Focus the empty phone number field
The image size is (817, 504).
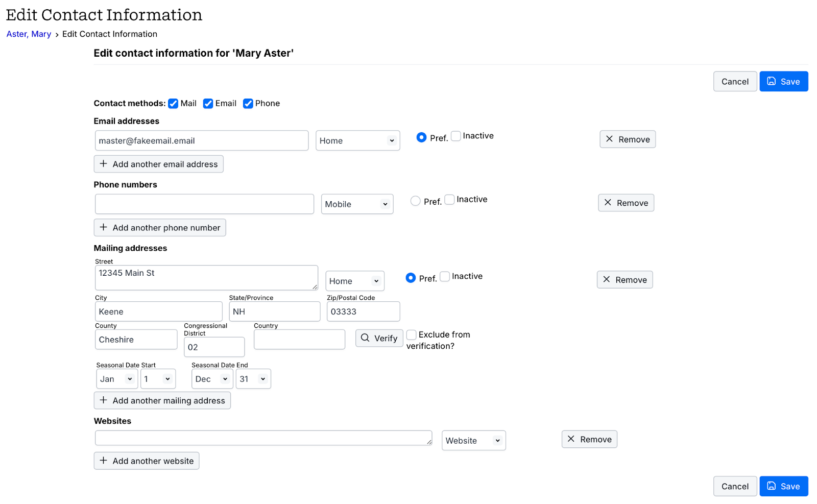coord(204,204)
